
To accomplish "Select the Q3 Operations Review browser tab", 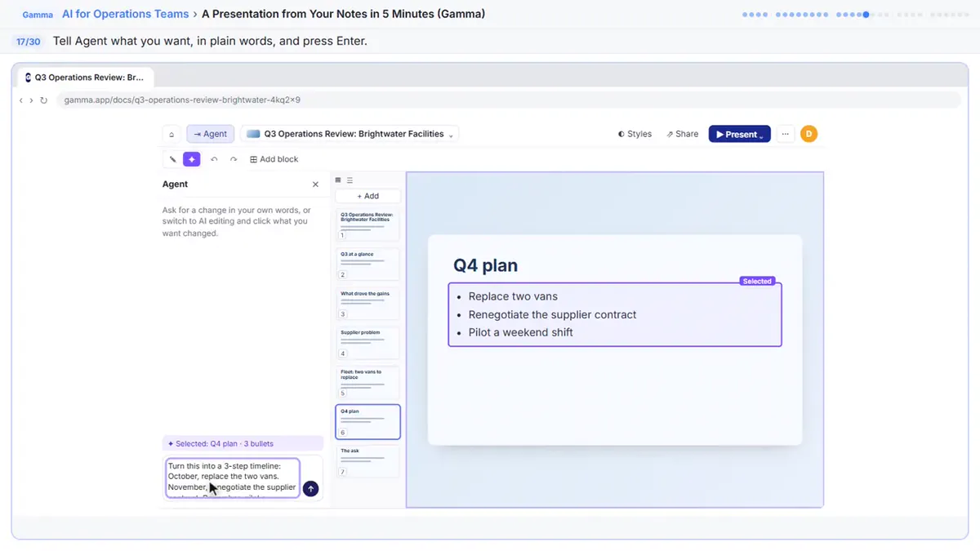I will 84,78.
